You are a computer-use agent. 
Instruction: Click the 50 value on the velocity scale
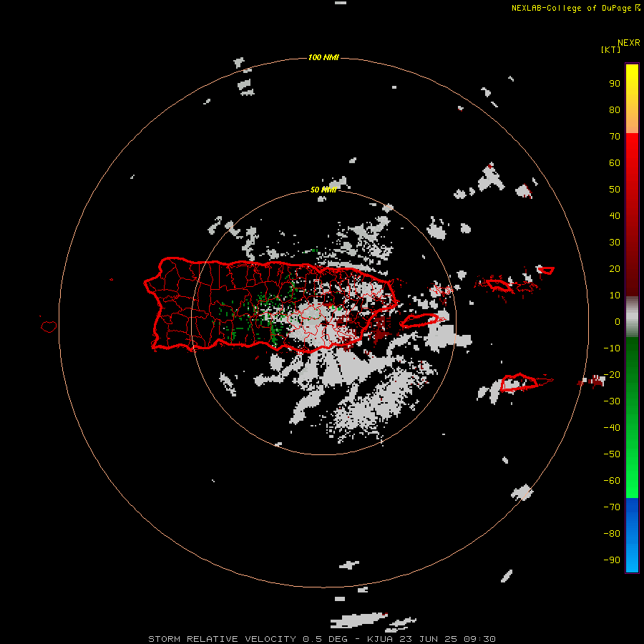point(615,190)
